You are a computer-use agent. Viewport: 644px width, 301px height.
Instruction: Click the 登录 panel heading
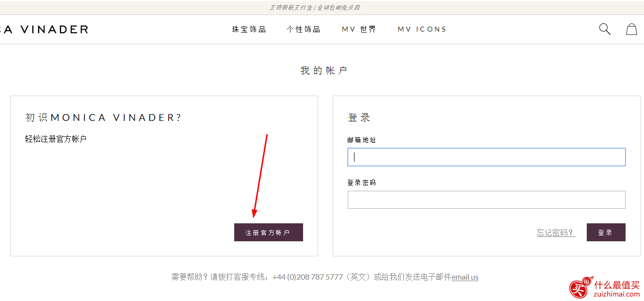(359, 117)
